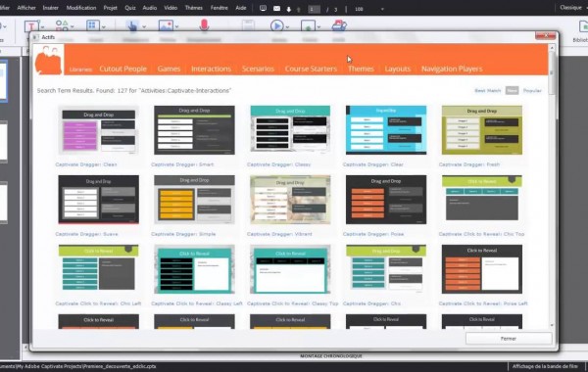Expand the Media icon dropdown arrow
The width and height of the screenshot is (588, 372).
click(x=176, y=27)
